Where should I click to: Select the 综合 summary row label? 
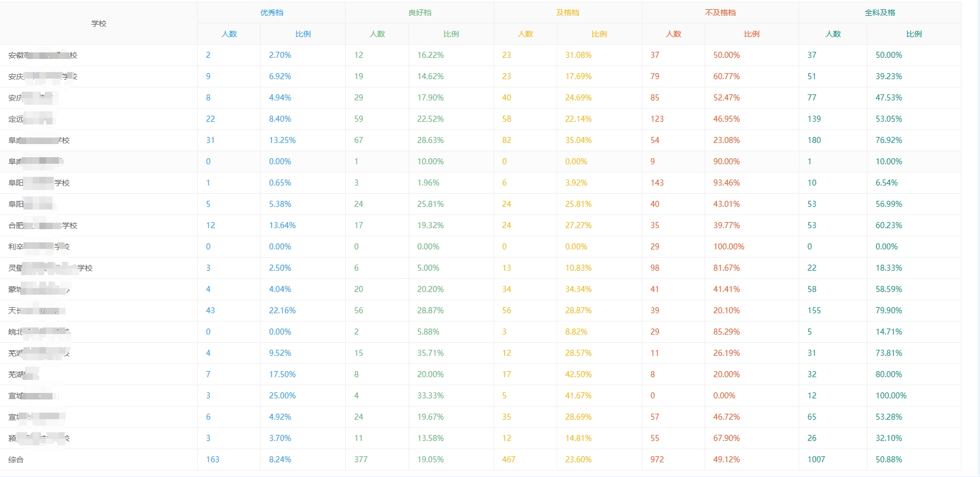click(16, 460)
